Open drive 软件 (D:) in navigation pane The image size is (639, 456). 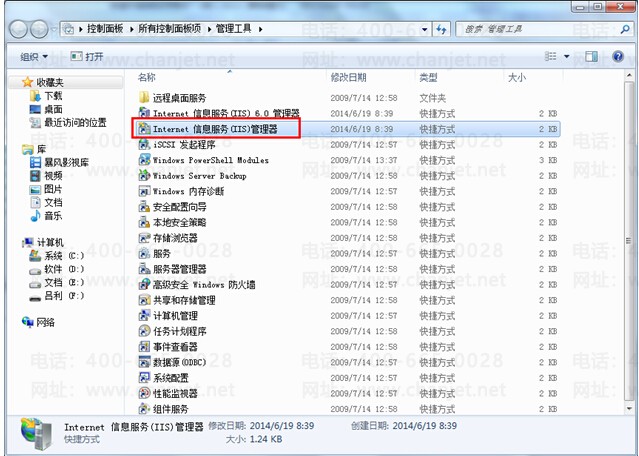coord(64,269)
